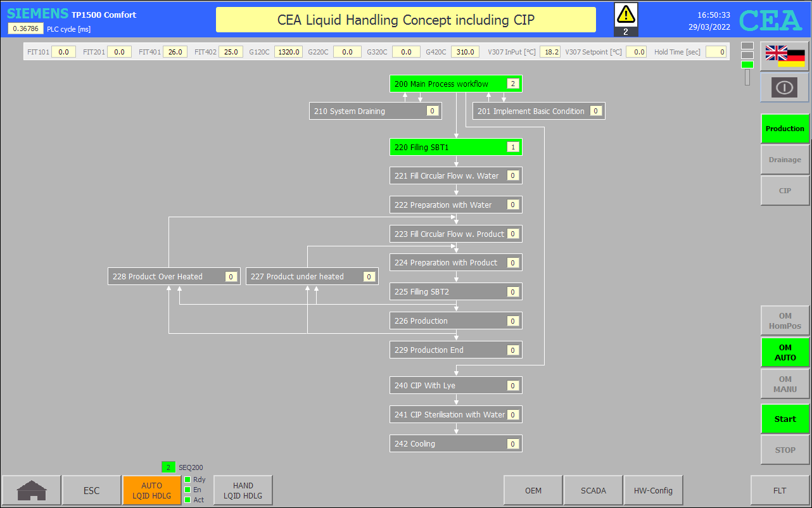This screenshot has height=508, width=812.
Task: Switch to OM AUTO operating mode
Action: point(785,352)
